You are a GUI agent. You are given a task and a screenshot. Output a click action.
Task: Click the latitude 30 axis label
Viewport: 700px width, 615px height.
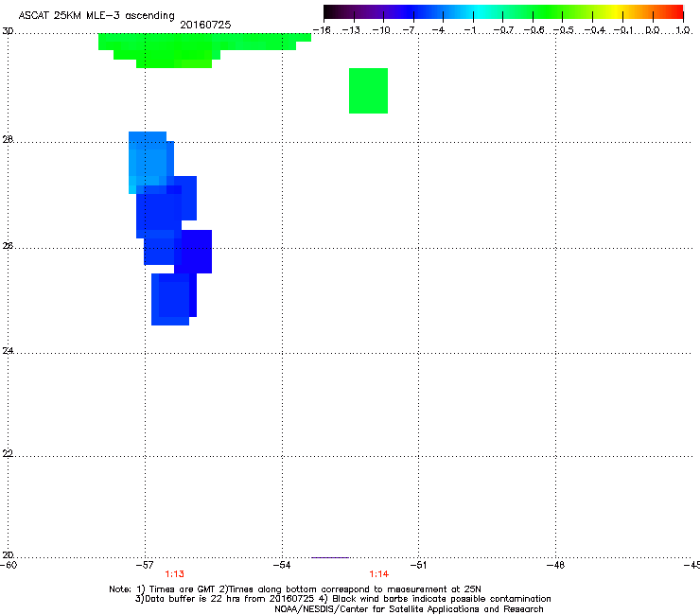pos(8,31)
